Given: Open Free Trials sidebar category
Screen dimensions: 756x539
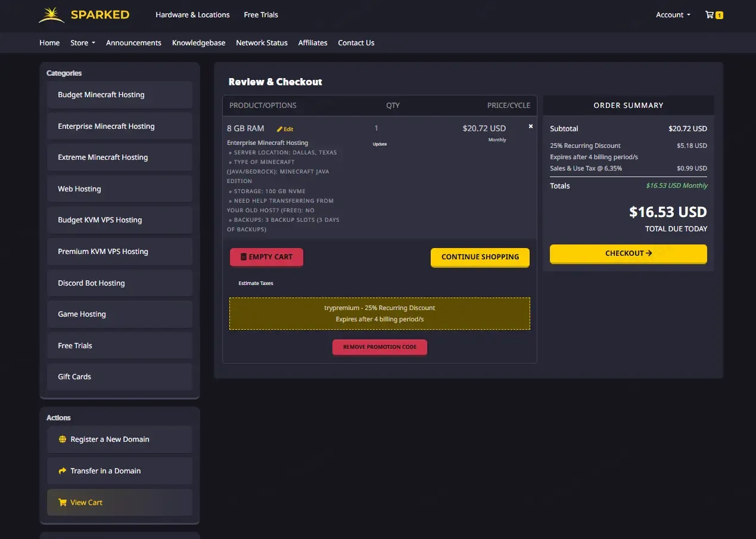Looking at the screenshot, I should (x=120, y=346).
